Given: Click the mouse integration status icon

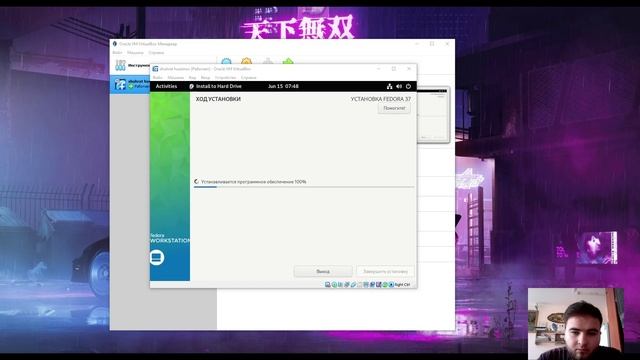Looking at the screenshot, I should [385, 284].
